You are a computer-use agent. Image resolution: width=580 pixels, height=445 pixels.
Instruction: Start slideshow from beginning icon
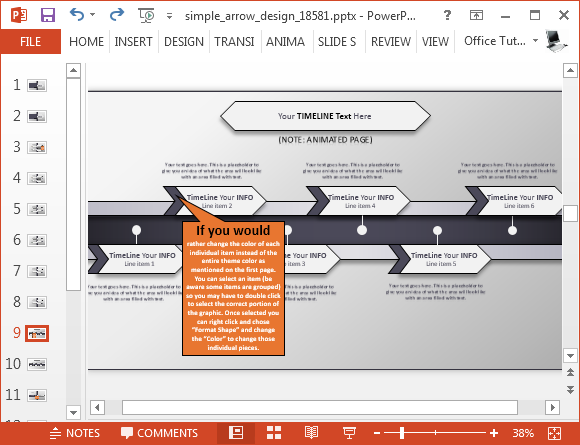coord(146,16)
